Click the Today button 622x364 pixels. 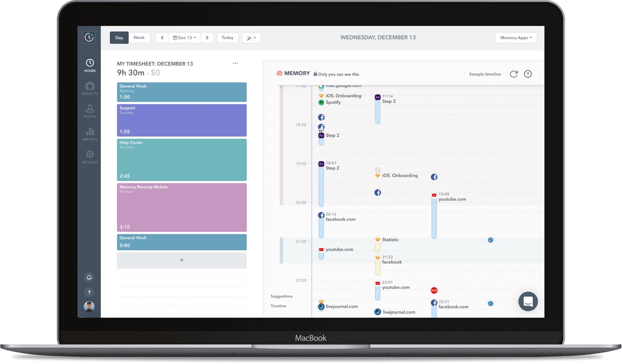coord(227,37)
